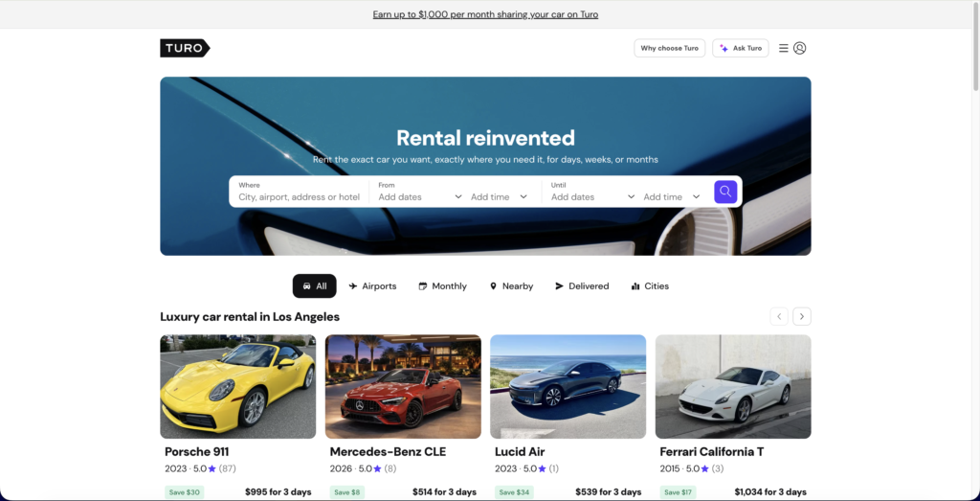980x501 pixels.
Task: Click the $539 for 3 days price
Action: click(x=608, y=492)
